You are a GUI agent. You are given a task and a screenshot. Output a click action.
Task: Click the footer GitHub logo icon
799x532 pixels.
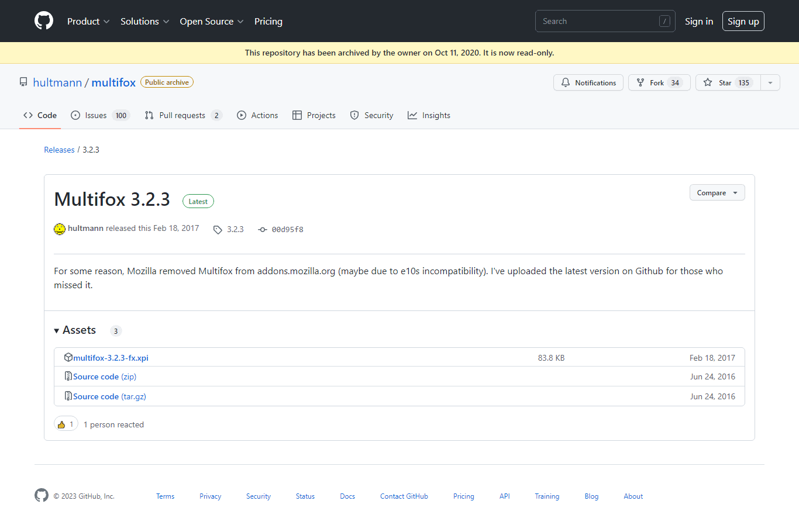[x=42, y=495]
